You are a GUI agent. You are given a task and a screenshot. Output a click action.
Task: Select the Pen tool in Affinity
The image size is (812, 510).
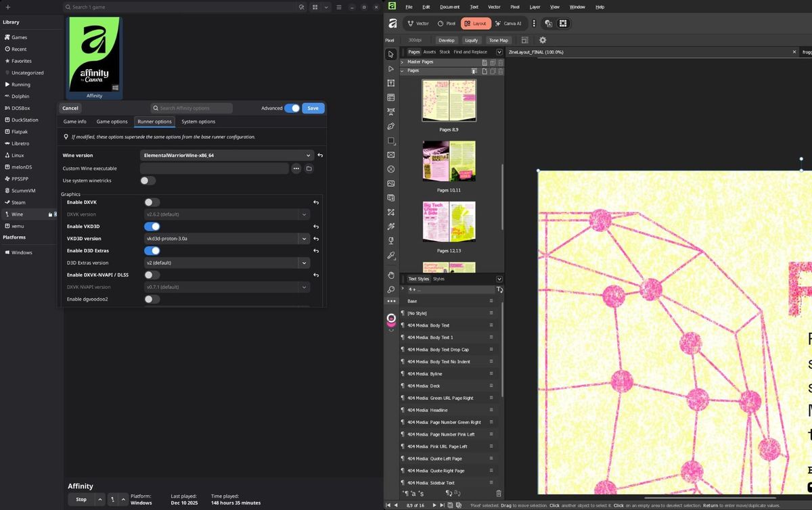pyautogui.click(x=391, y=126)
